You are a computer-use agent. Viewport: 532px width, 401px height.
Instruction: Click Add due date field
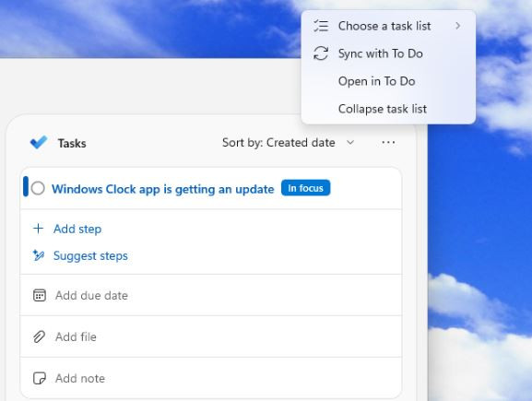(x=211, y=295)
